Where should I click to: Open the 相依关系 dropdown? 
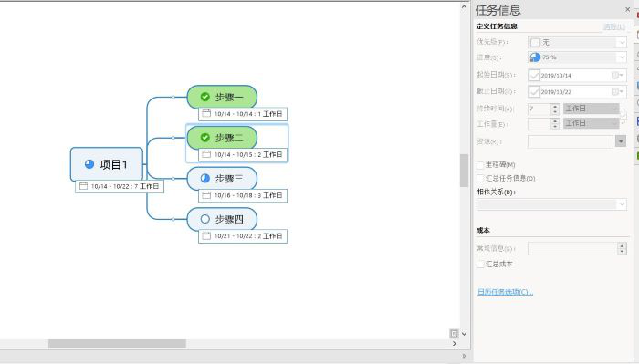pyautogui.click(x=551, y=204)
